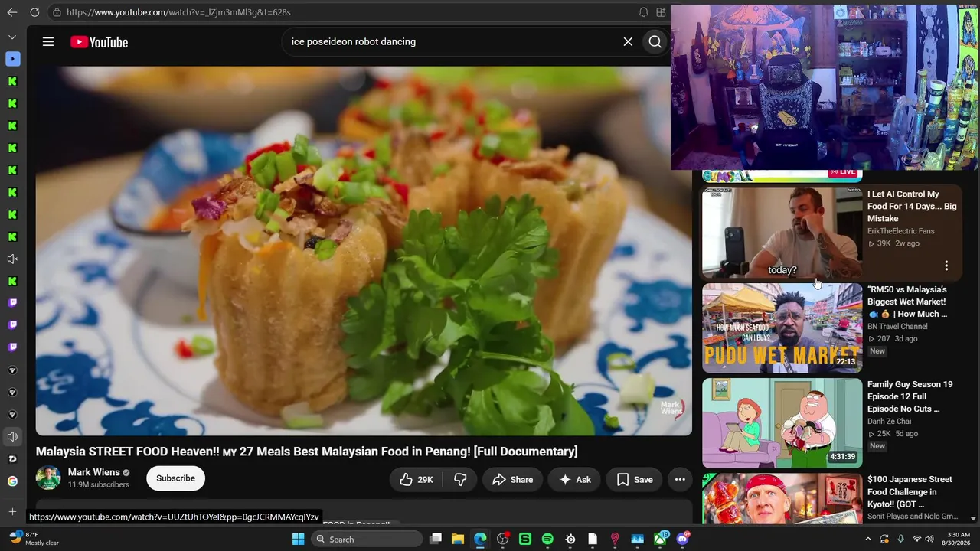Share the video

(512, 480)
